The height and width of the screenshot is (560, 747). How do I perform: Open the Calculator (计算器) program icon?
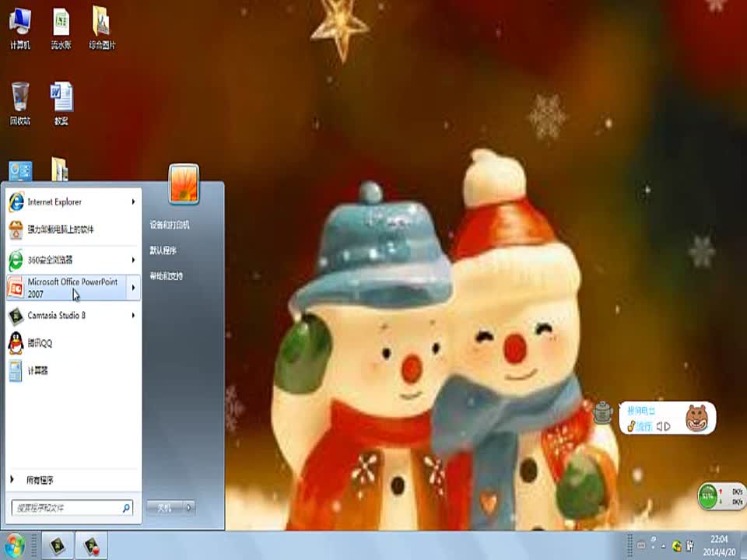pos(16,371)
